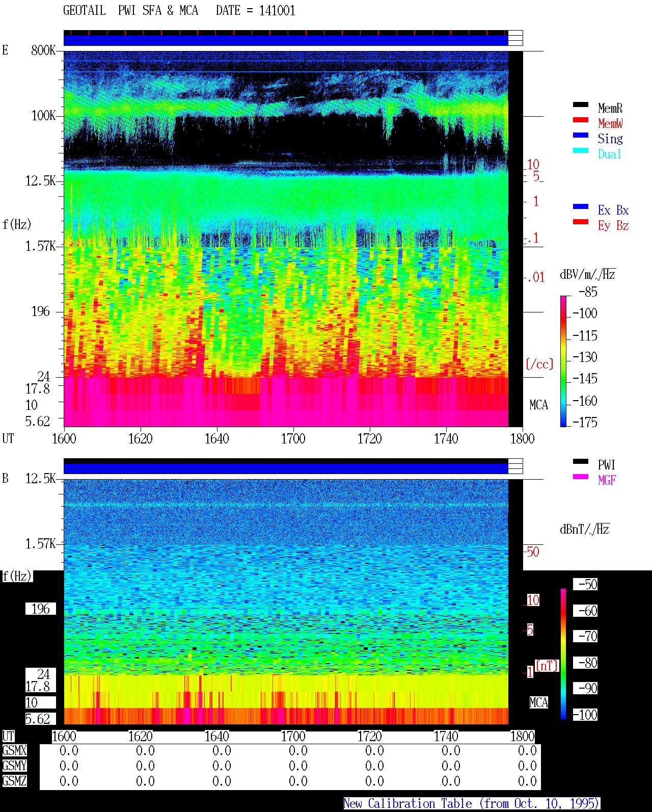This screenshot has height=812, width=652.
Task: Click the MCA label beside the electric spectrogram
Action: 538,405
